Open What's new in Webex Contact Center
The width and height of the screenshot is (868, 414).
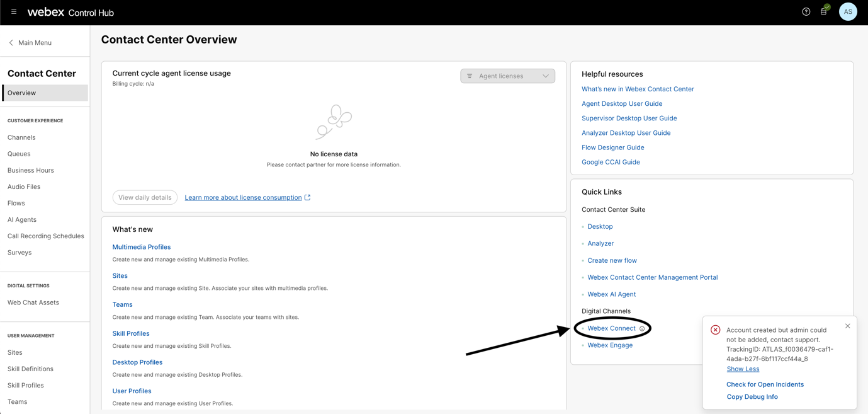pos(638,89)
